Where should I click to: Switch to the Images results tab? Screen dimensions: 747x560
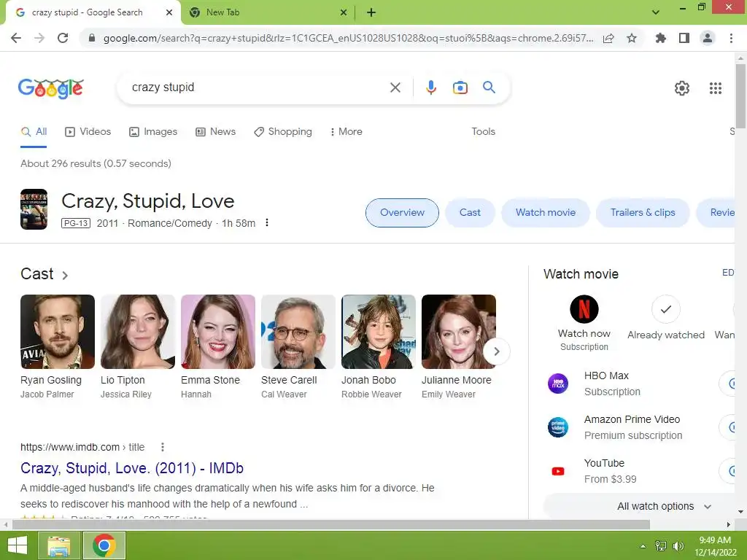click(153, 132)
